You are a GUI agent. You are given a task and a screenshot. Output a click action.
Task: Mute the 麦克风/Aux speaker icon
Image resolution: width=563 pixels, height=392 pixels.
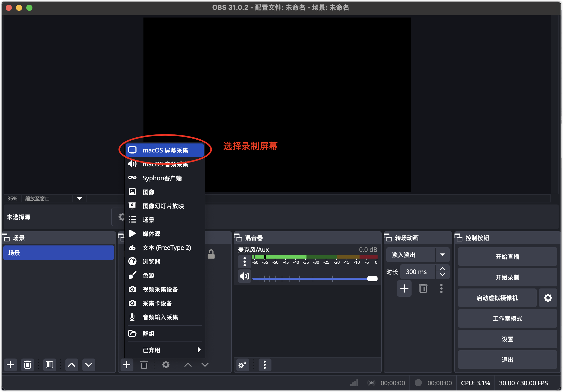(x=245, y=276)
